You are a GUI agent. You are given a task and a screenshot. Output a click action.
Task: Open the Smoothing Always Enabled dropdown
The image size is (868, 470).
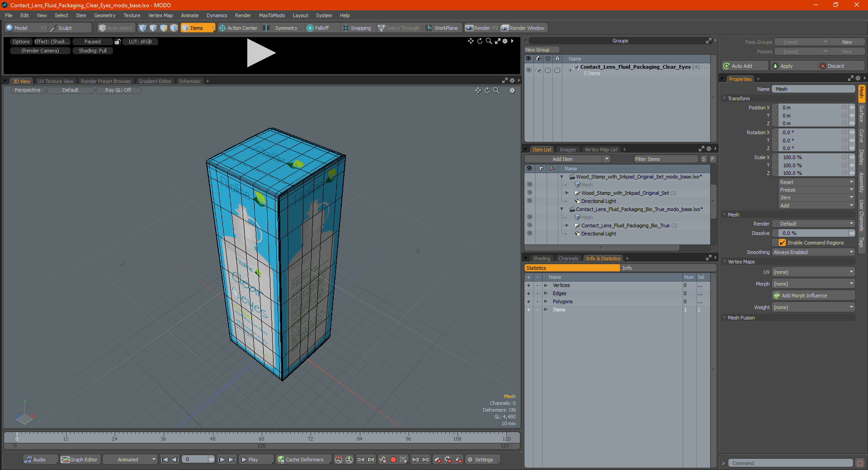tap(813, 252)
